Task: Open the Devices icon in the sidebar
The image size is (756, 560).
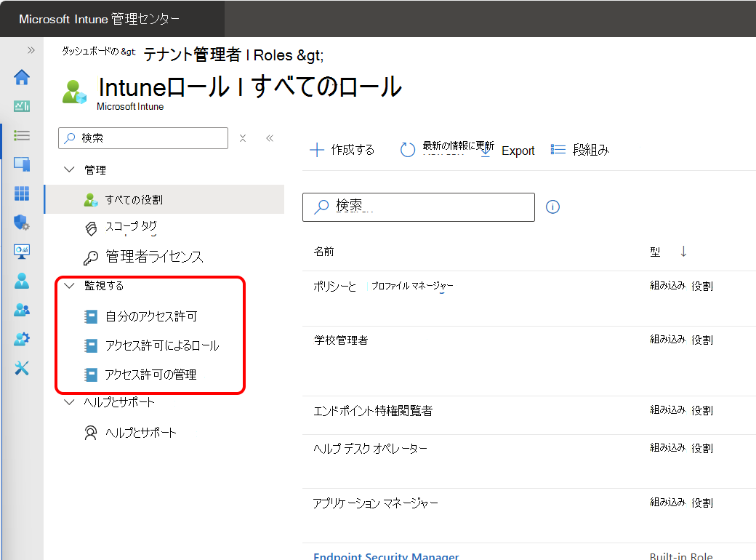Action: [22, 164]
